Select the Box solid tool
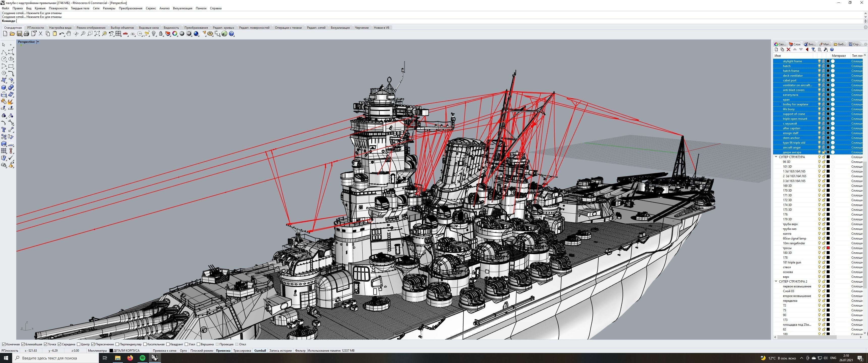This screenshot has width=868, height=363. [x=4, y=87]
